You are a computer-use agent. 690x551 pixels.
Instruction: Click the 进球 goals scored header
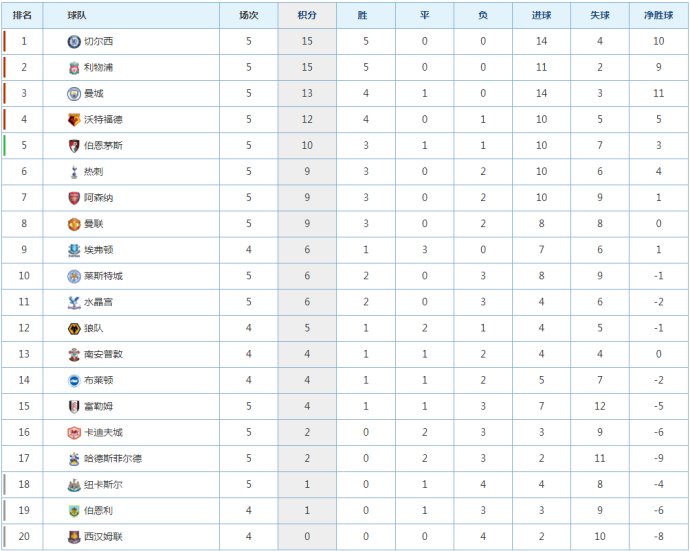point(541,15)
